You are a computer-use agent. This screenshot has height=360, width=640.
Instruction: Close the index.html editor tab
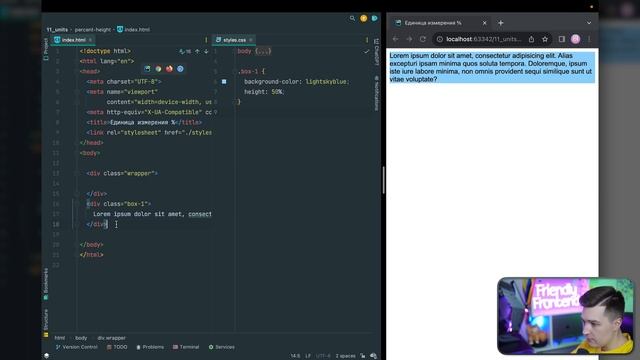pos(90,40)
